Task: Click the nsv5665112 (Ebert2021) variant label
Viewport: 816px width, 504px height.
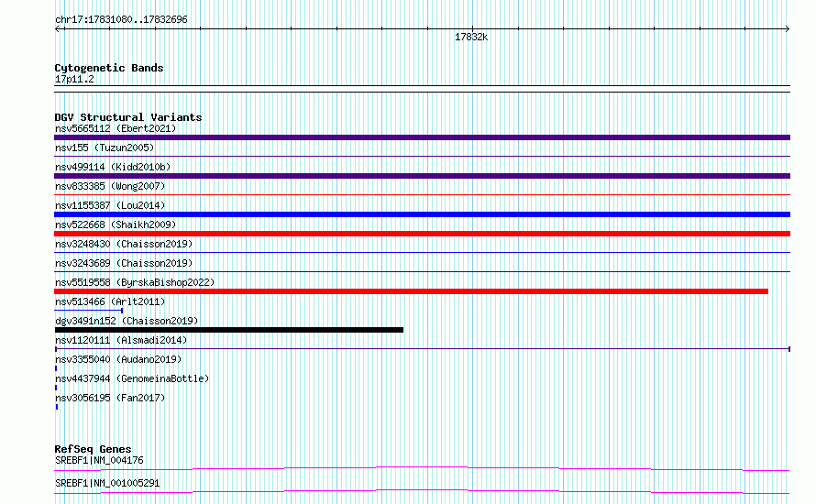Action: [x=116, y=128]
